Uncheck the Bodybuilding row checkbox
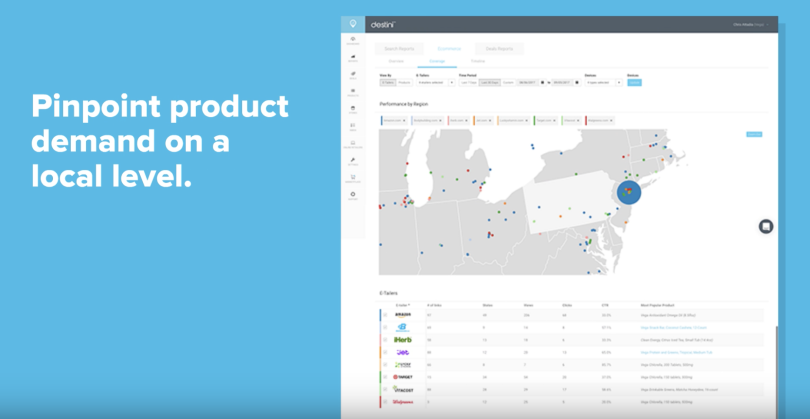The height and width of the screenshot is (419, 810). [385, 328]
